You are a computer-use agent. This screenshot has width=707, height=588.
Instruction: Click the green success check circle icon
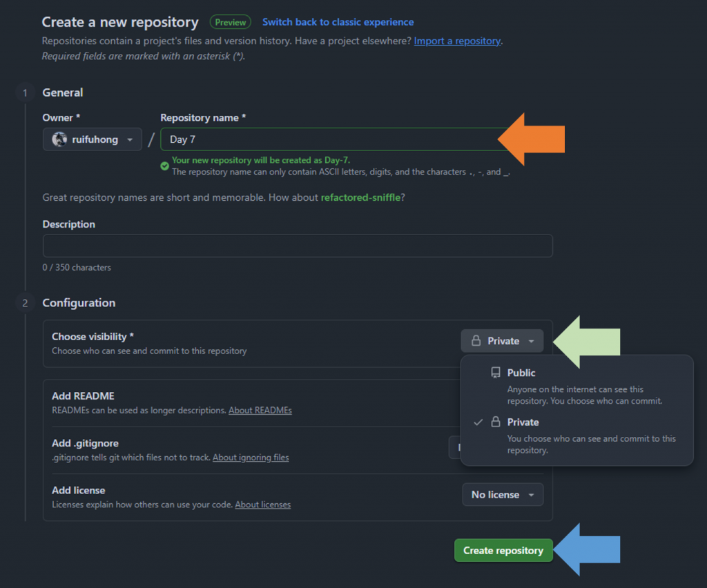coord(164,166)
